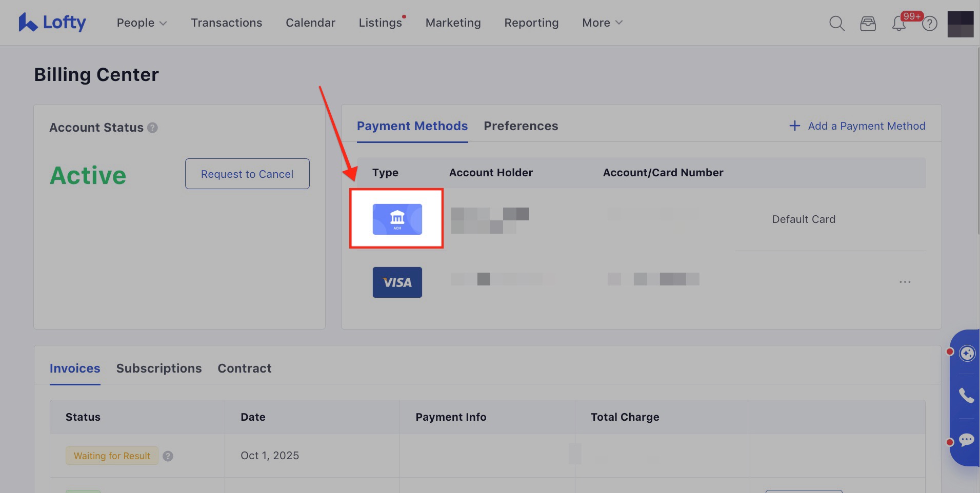
Task: Click the Account Status info icon
Action: click(152, 128)
